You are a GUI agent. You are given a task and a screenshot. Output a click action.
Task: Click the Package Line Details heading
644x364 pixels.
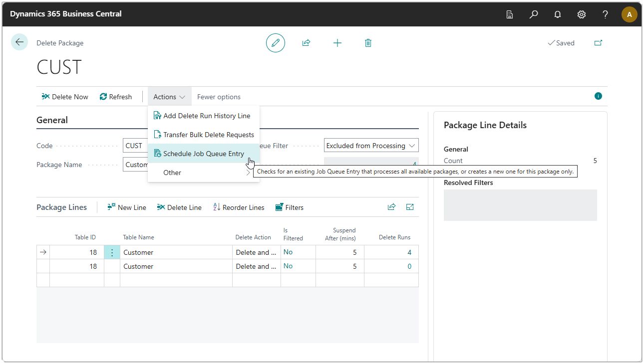point(485,125)
